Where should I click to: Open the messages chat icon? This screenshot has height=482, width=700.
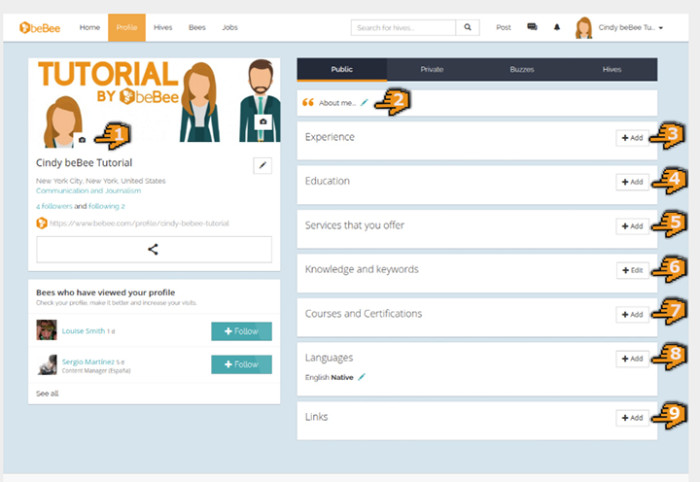532,27
